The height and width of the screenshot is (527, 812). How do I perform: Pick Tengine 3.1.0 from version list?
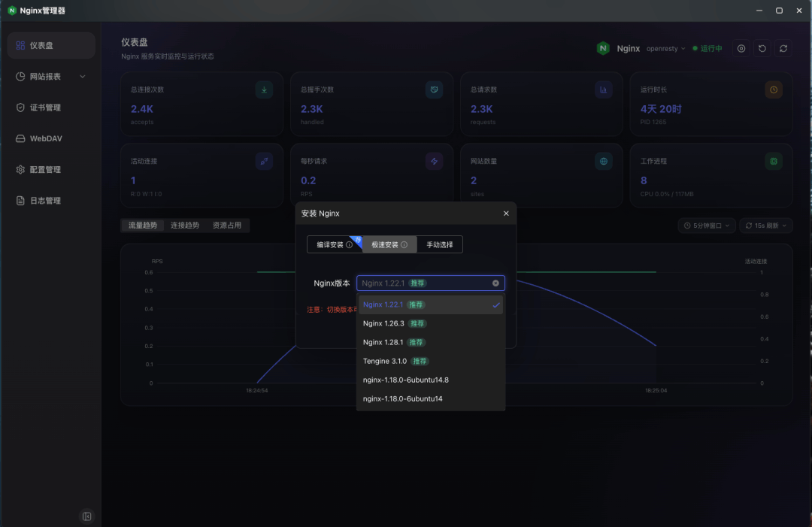pos(385,361)
